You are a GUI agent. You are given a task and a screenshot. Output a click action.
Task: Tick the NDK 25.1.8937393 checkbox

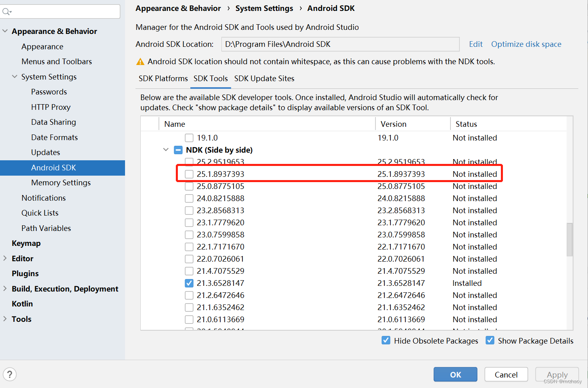tap(189, 174)
